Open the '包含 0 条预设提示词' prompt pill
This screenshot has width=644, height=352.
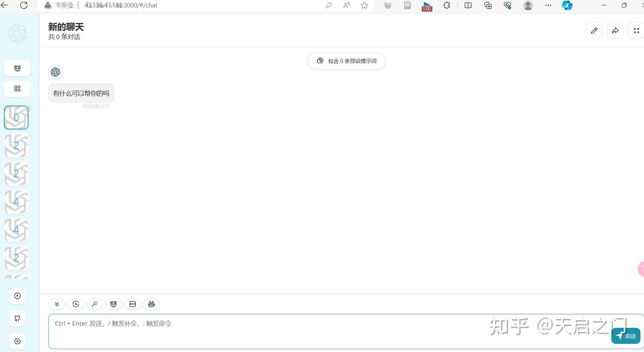point(346,61)
